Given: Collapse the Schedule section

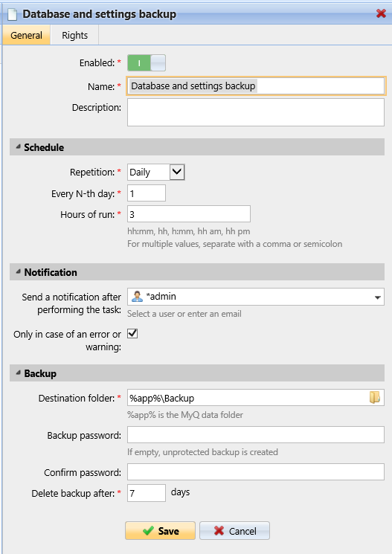Looking at the screenshot, I should 19,146.
